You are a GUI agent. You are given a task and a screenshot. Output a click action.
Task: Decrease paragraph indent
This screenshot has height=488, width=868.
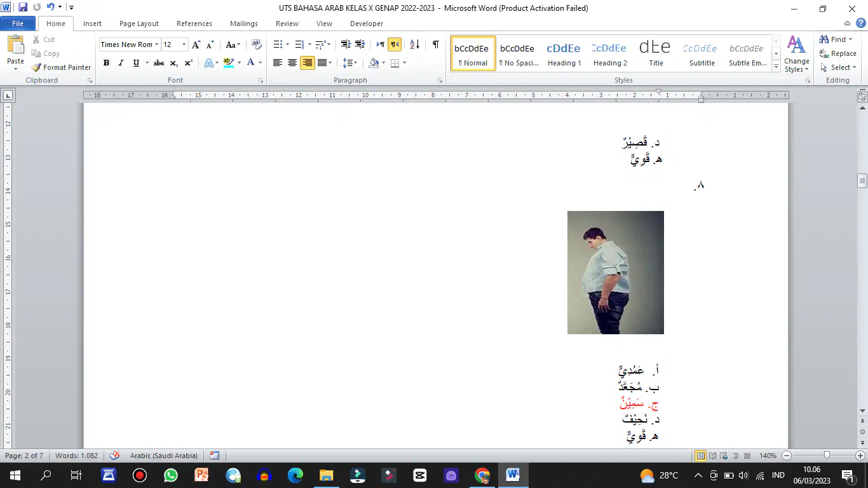(346, 44)
